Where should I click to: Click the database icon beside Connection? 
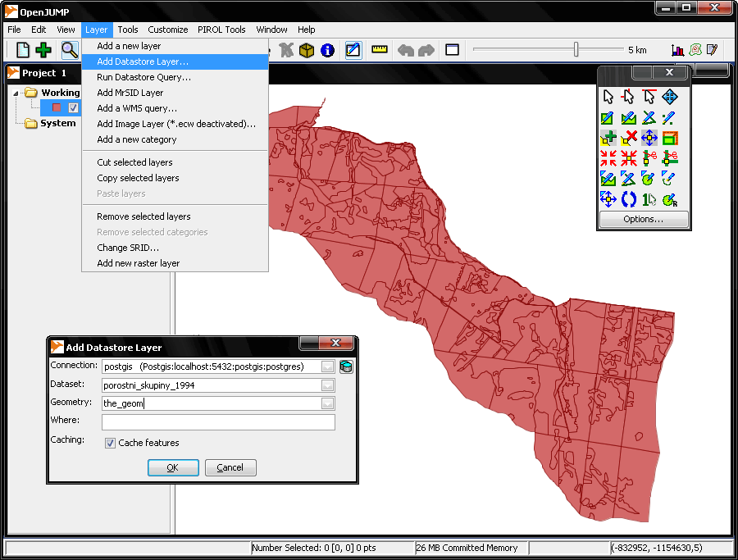(346, 367)
